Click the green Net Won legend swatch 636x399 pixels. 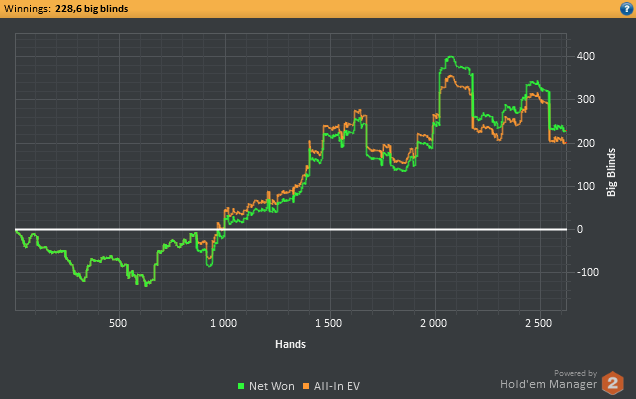point(241,386)
